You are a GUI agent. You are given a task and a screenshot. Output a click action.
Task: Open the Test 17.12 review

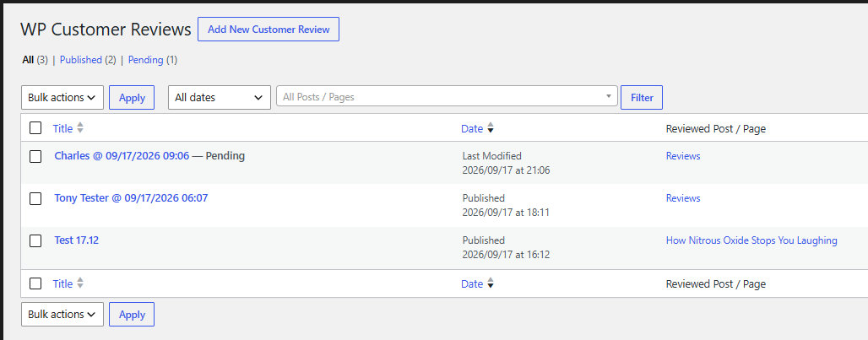(76, 240)
